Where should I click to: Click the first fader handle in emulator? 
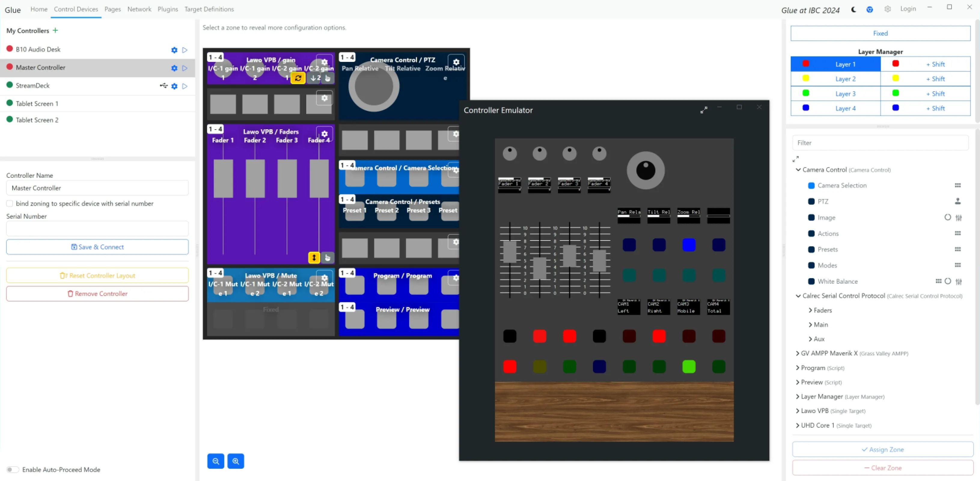[510, 252]
